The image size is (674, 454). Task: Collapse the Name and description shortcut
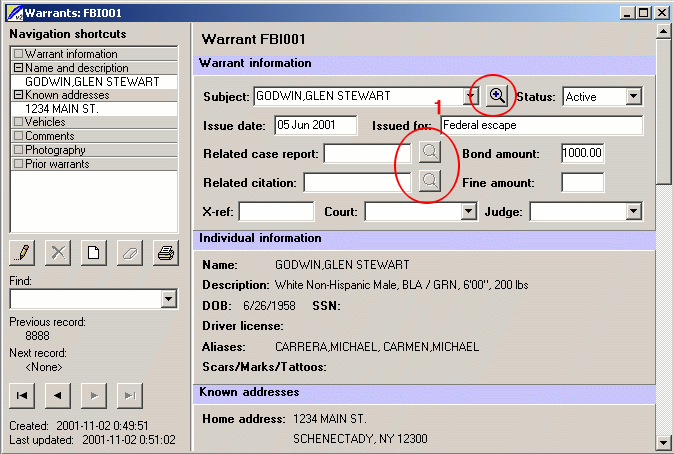pyautogui.click(x=18, y=68)
